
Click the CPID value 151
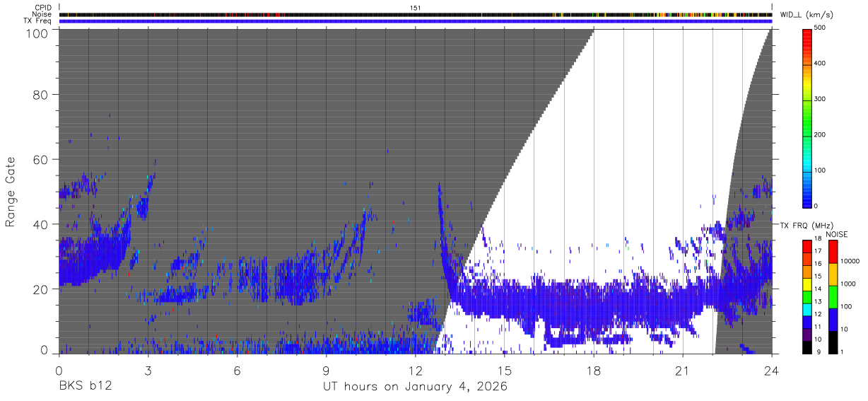tap(415, 8)
